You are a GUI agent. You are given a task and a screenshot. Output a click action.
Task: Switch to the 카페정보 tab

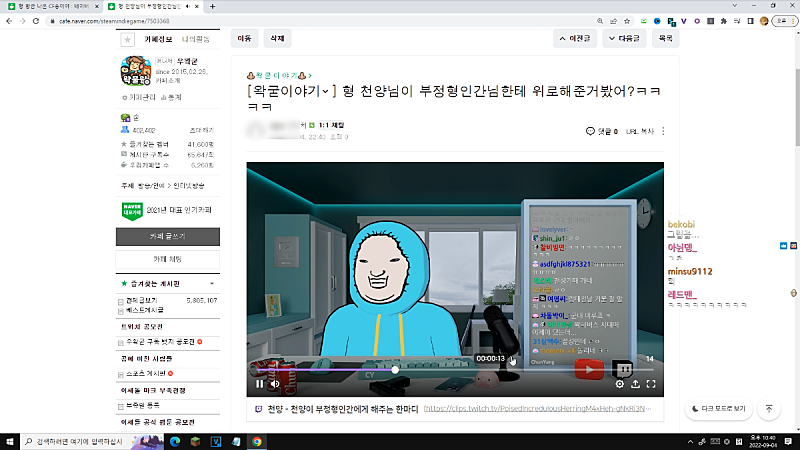158,39
